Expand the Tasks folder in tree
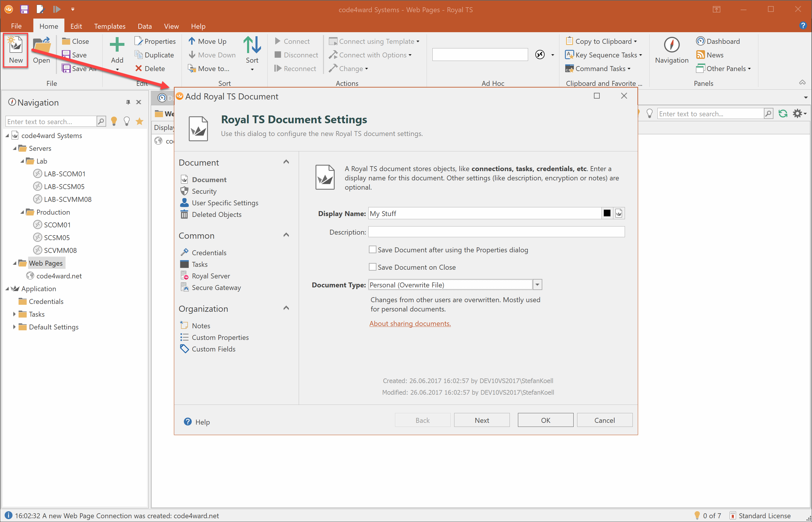The height and width of the screenshot is (522, 812). 14,314
